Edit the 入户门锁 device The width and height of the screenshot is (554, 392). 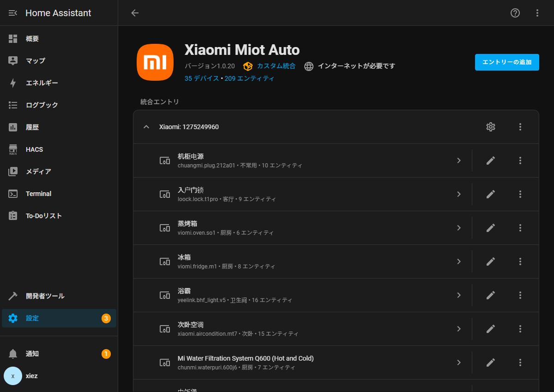click(x=491, y=194)
